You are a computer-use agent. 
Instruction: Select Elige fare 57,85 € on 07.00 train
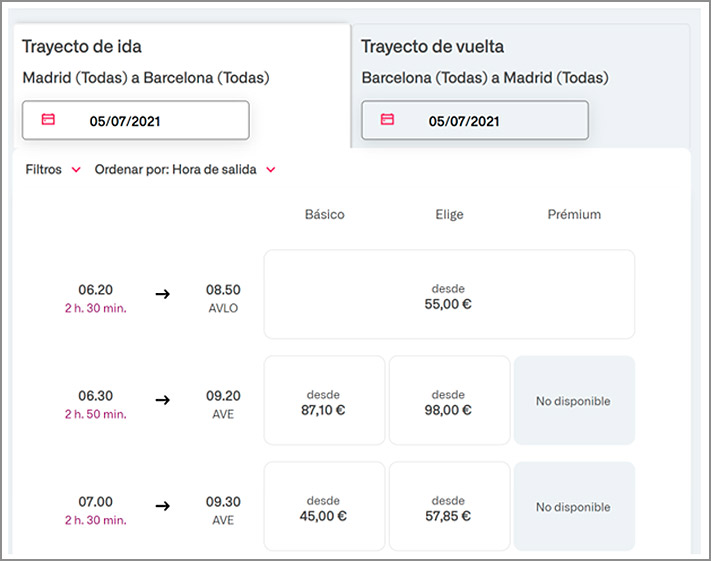pyautogui.click(x=448, y=507)
